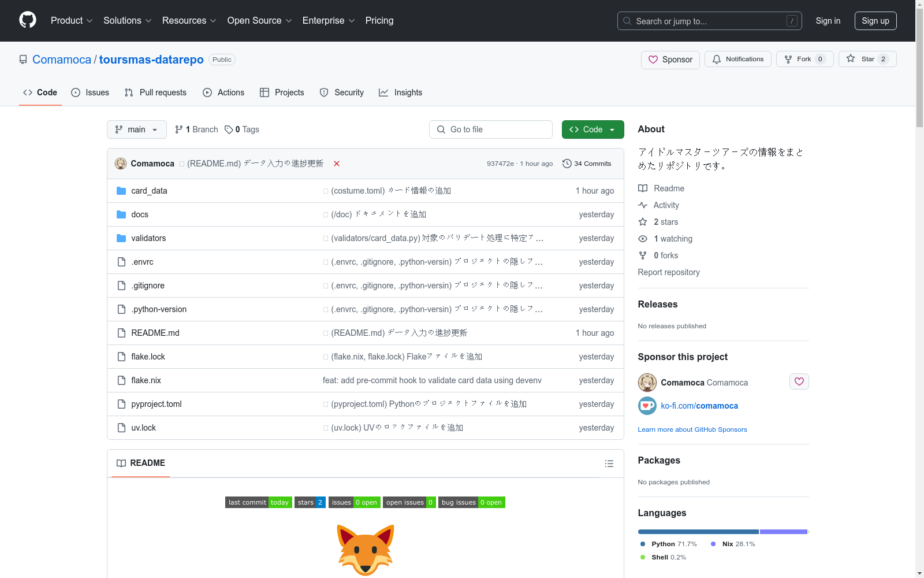The width and height of the screenshot is (924, 578).
Task: Switch to the Code tab
Action: [40, 92]
